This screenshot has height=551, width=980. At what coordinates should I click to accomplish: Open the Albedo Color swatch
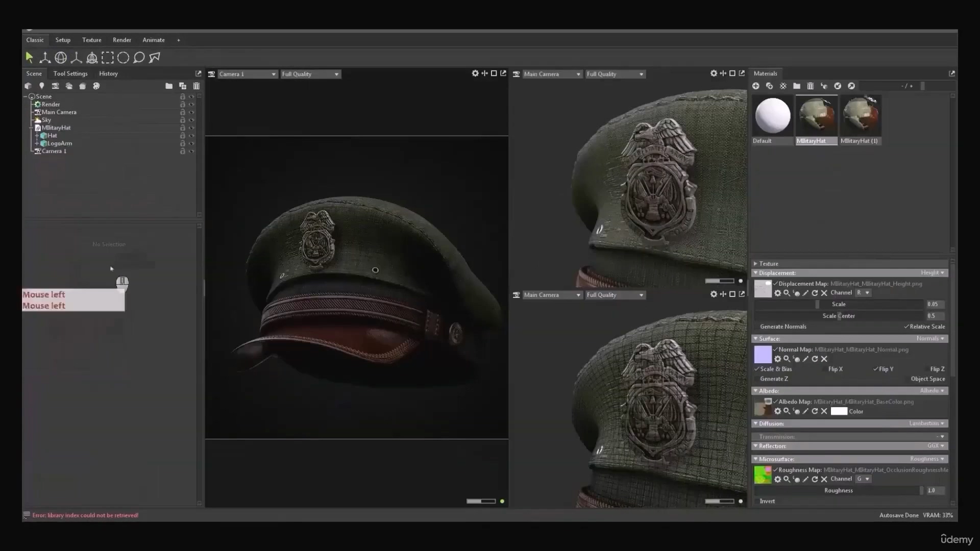[x=839, y=411]
